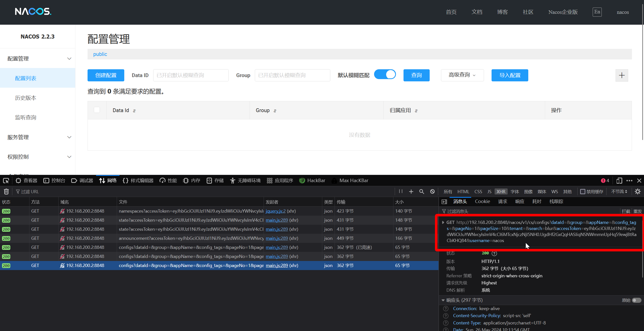Click the plus icon in network toolbar

(x=411, y=192)
